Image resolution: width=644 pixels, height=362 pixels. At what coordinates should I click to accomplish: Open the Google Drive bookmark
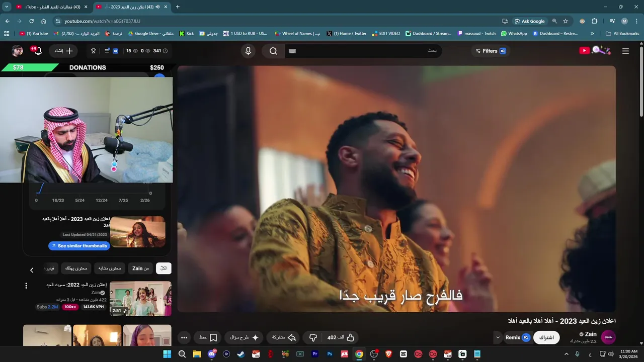coord(151,34)
